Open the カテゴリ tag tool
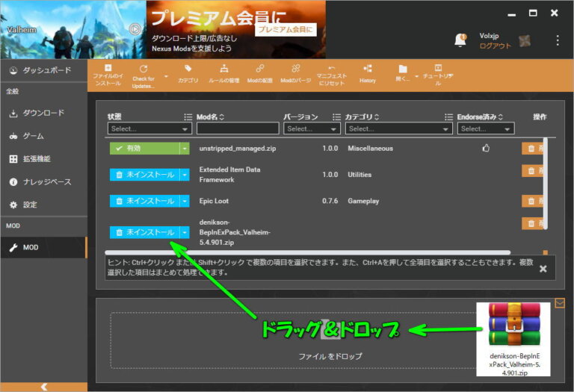This screenshot has height=392, width=574. [188, 74]
